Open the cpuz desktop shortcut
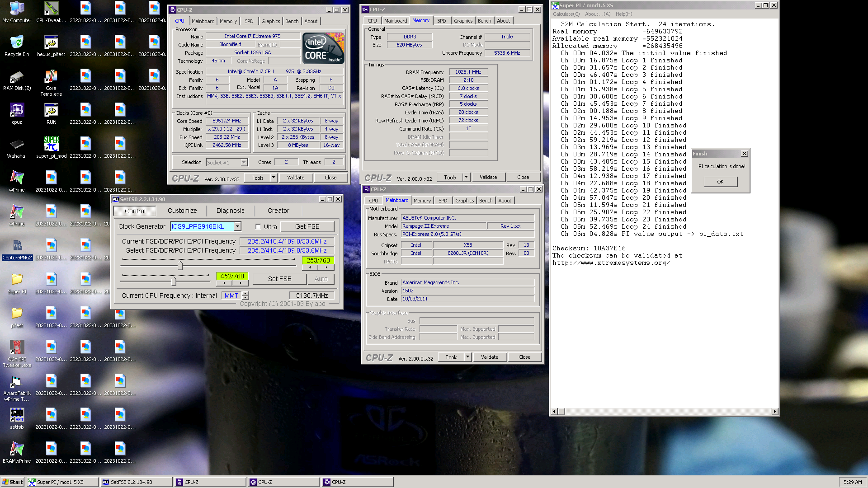This screenshot has width=868, height=488. pyautogui.click(x=17, y=113)
